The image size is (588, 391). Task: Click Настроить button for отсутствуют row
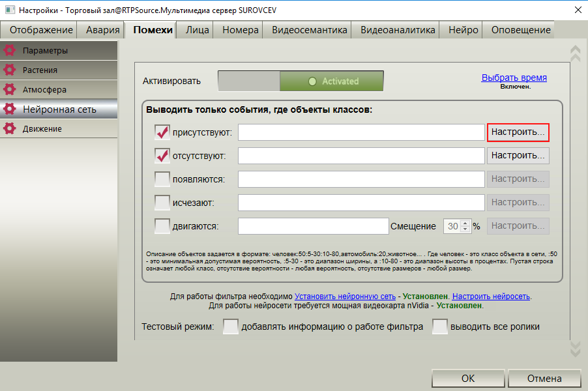(518, 156)
